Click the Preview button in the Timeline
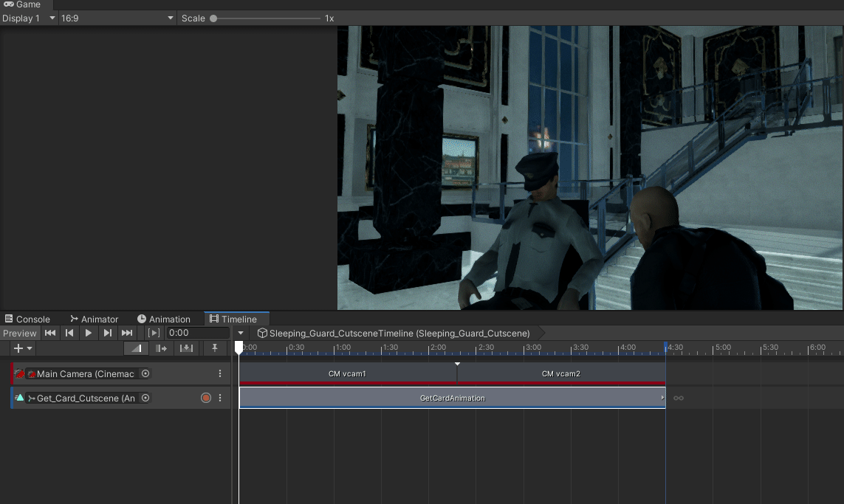 click(20, 333)
